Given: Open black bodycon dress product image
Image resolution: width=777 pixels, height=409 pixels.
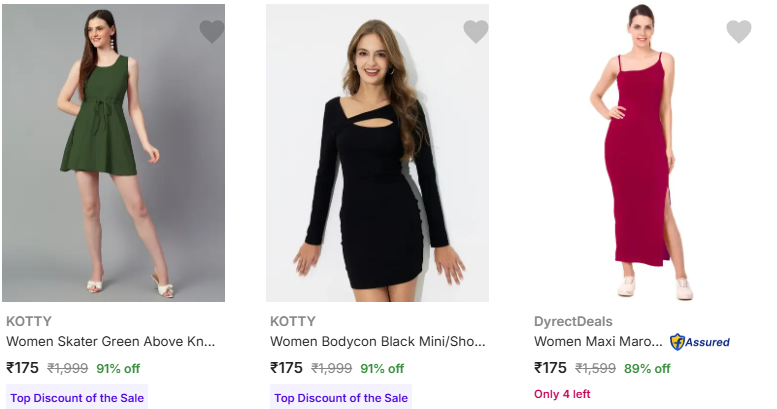Looking at the screenshot, I should click(377, 155).
